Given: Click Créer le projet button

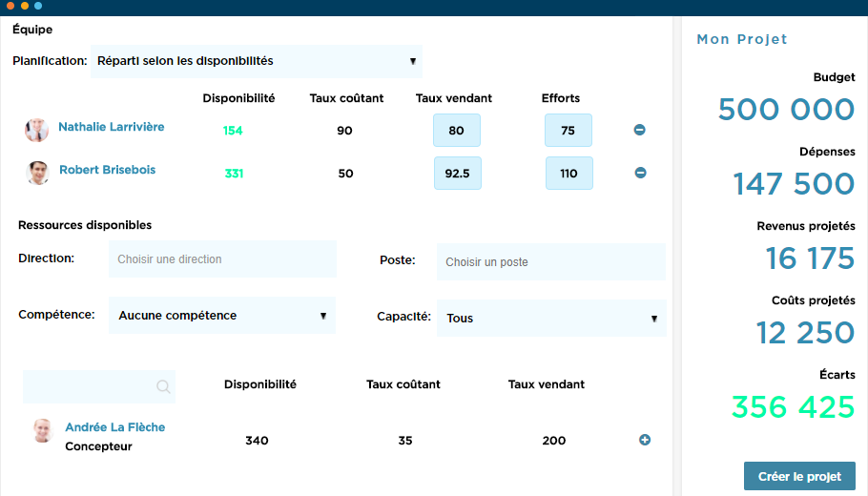Looking at the screenshot, I should tap(799, 476).
